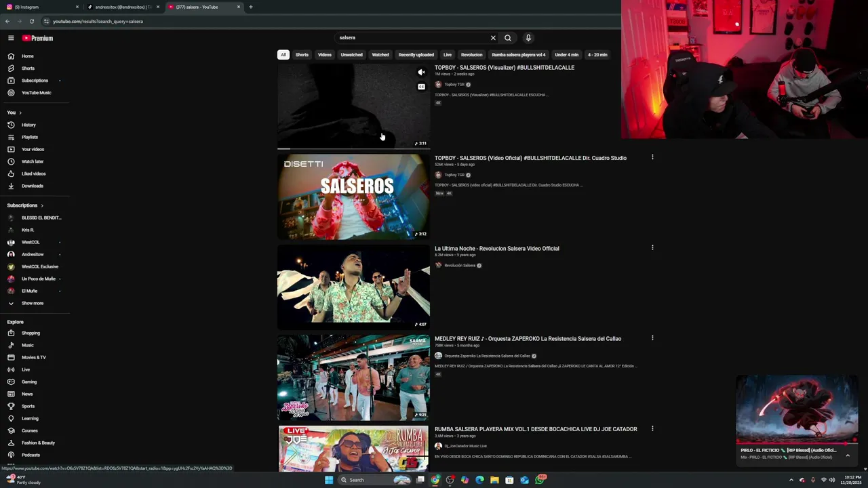Expand the PIRLO miniplayer panel

(848, 455)
